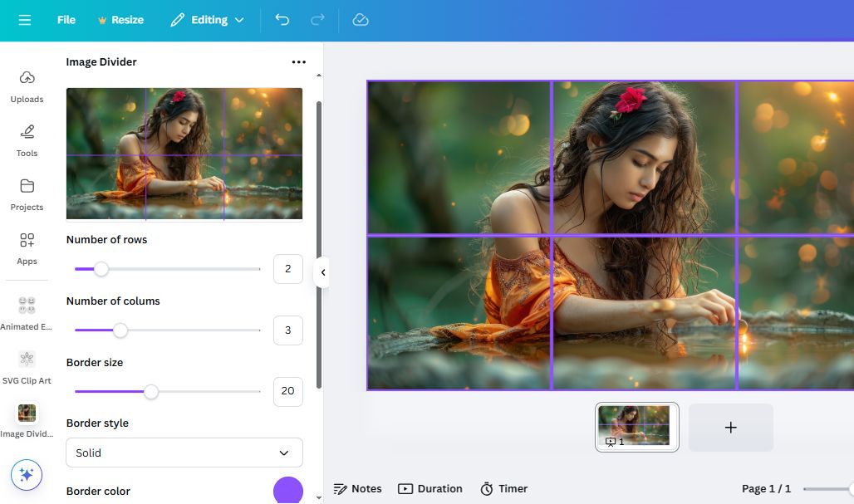Open the Uploads panel

pos(27,87)
